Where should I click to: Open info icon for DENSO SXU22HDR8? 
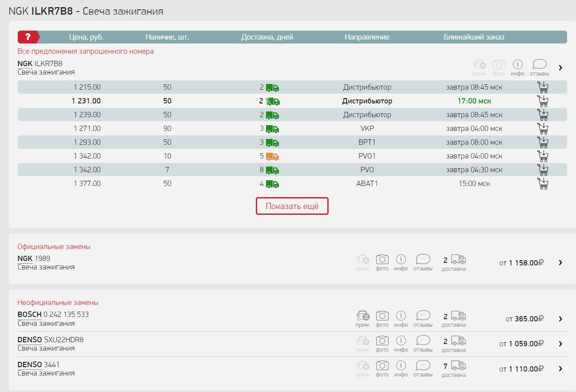(401, 344)
